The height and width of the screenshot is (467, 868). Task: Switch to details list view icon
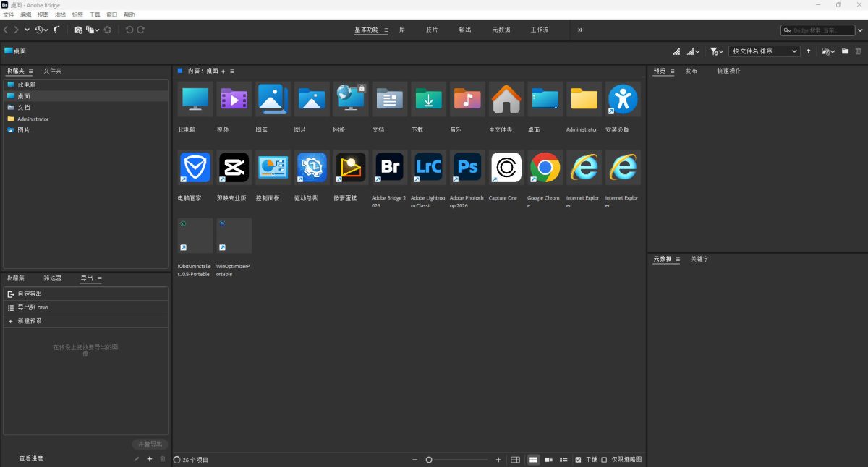pyautogui.click(x=548, y=460)
